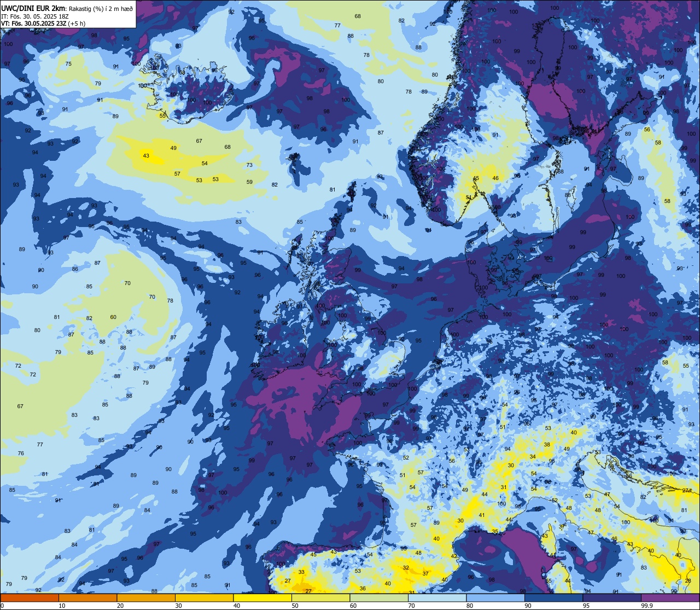Click the legend tick label "99.9"
Viewport: 700px width, 610px height.
pos(647,606)
